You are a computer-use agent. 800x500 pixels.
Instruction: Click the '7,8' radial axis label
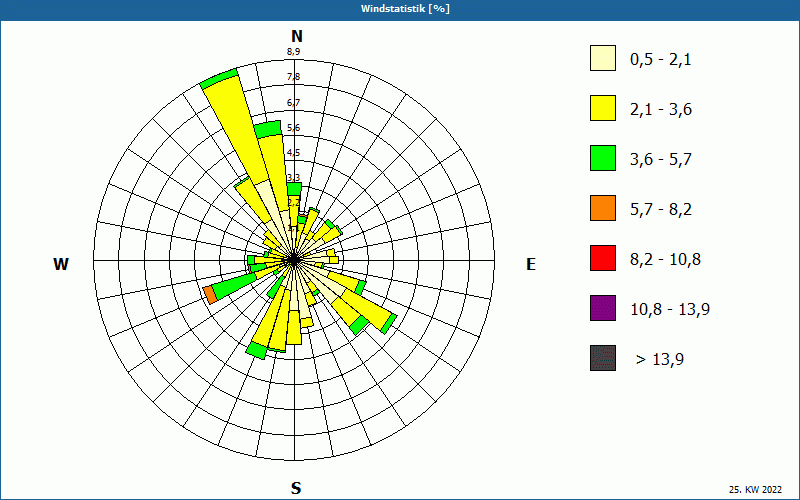[293, 77]
